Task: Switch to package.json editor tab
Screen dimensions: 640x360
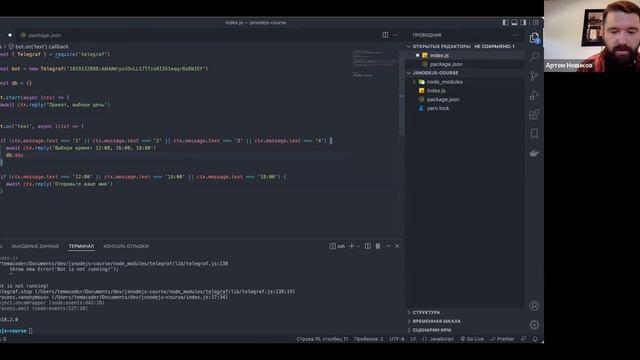Action: (41, 35)
